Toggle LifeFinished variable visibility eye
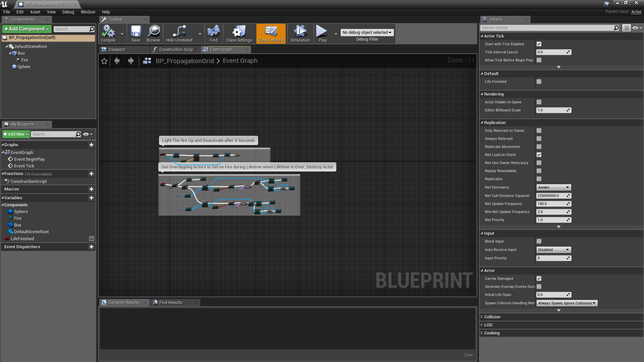Screen dimensions: 644x362 click(91, 239)
